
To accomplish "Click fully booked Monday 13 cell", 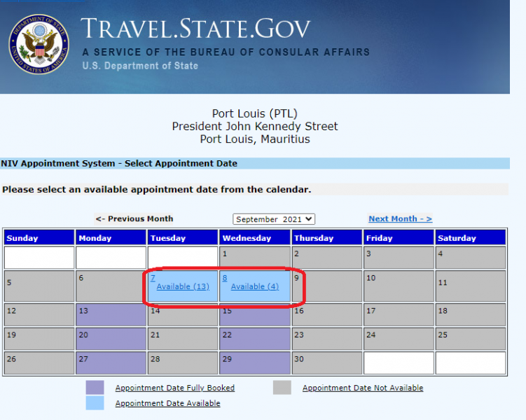I will 111,315.
